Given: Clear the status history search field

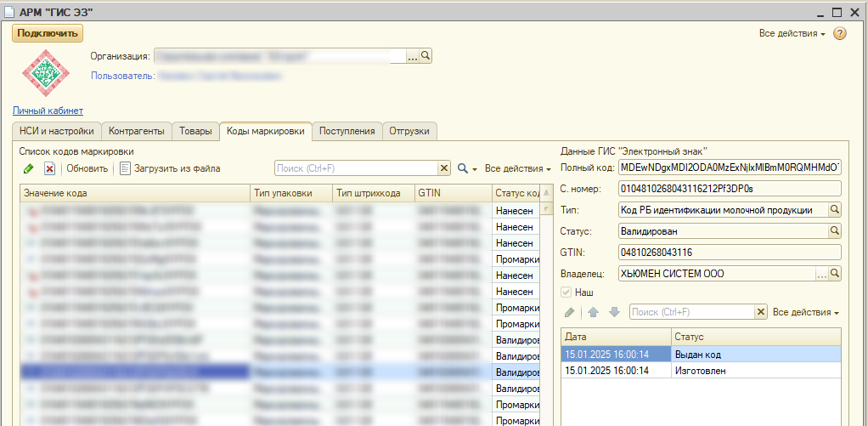Looking at the screenshot, I should pos(761,312).
